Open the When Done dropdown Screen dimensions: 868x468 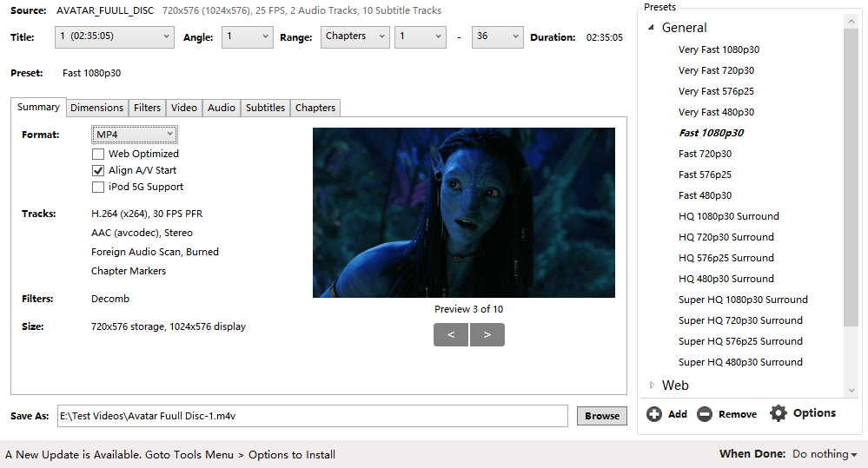825,454
